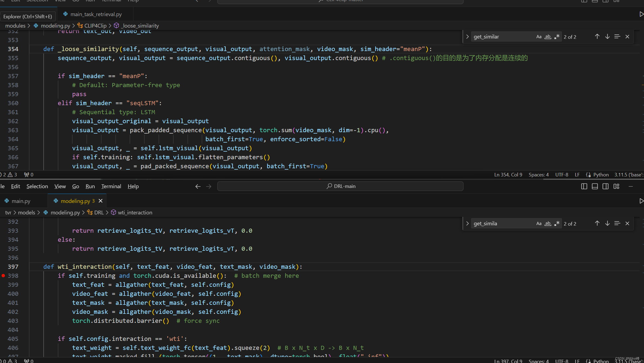Click the close search bar icon bottom panel

click(627, 223)
